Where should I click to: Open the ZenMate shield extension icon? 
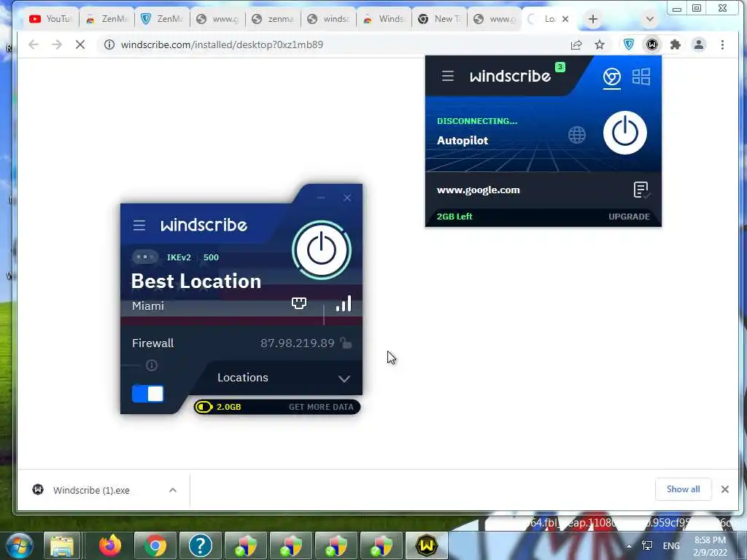tap(629, 44)
